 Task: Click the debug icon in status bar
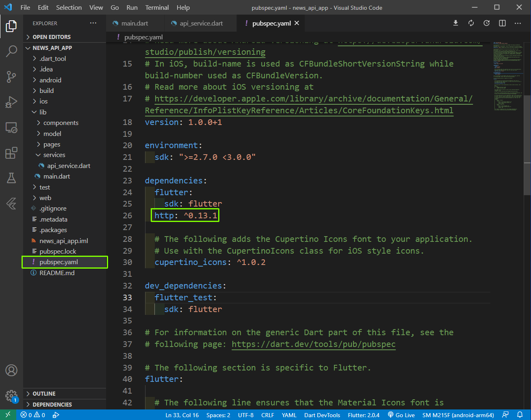56,415
